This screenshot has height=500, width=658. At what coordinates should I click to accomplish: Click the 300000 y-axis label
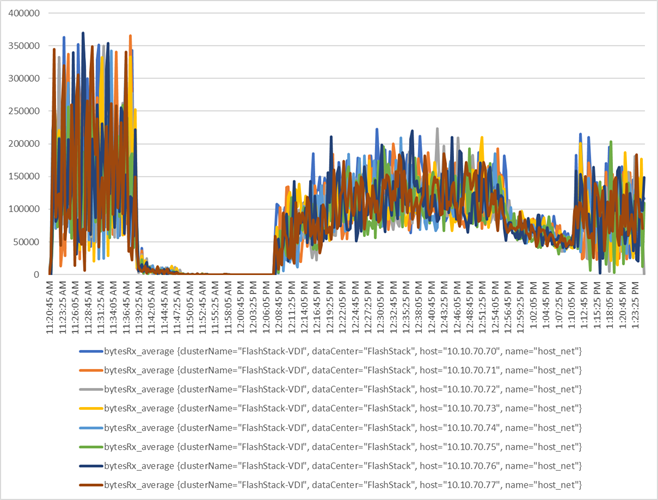click(x=24, y=79)
